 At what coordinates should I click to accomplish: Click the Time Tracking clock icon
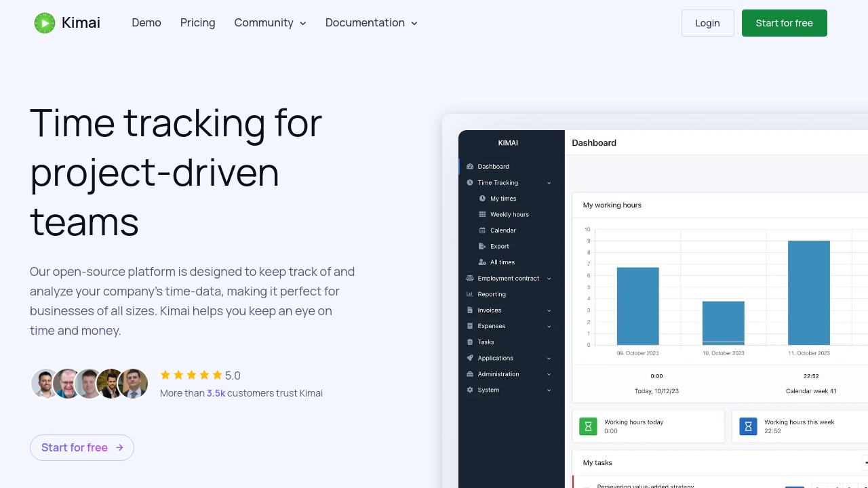(x=470, y=182)
